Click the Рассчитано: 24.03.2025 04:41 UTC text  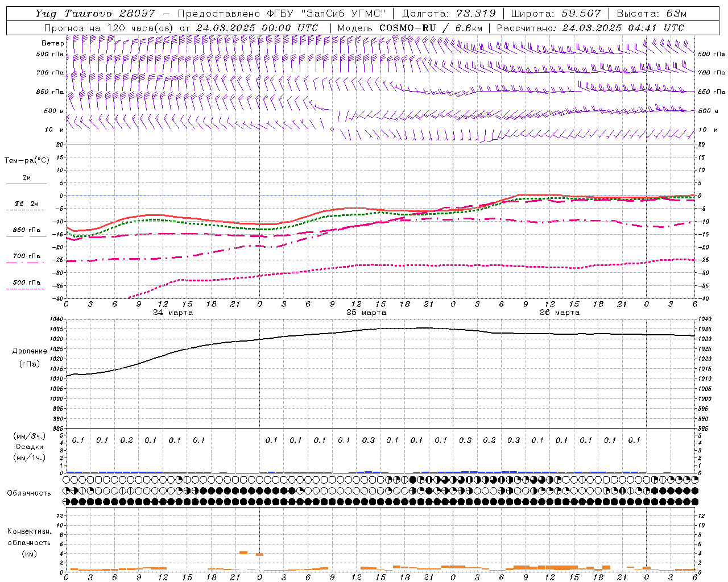pos(590,28)
